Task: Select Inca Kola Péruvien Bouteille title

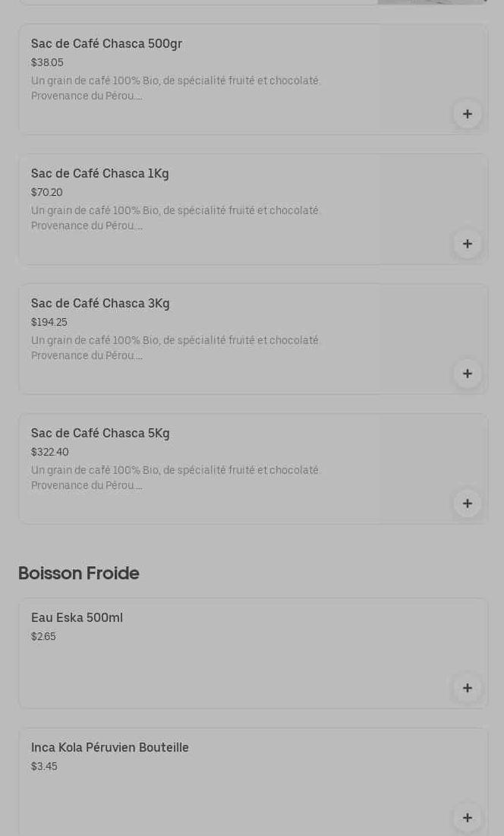Action: click(x=110, y=748)
